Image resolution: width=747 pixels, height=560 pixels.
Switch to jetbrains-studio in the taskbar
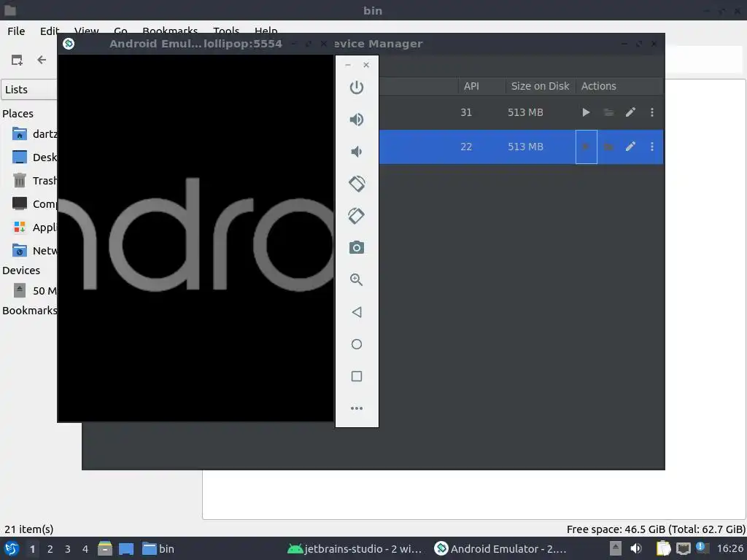(355, 548)
